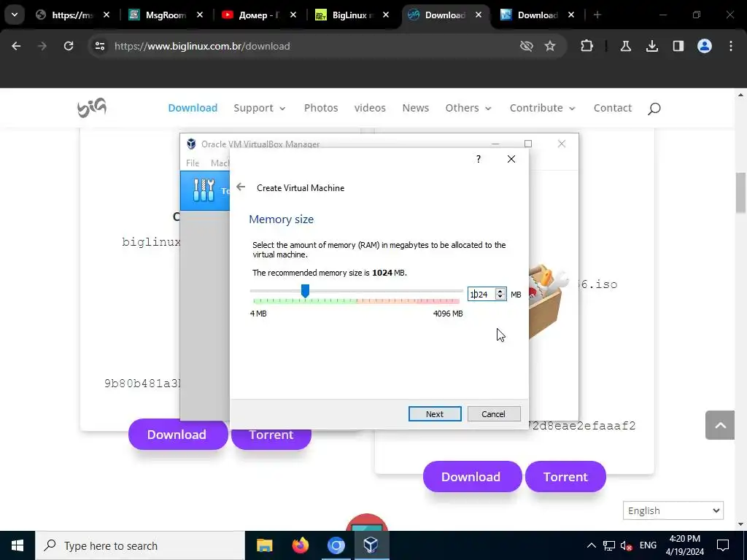Click the scroll-to-top arrow button
The height and width of the screenshot is (560, 747).
(720, 425)
